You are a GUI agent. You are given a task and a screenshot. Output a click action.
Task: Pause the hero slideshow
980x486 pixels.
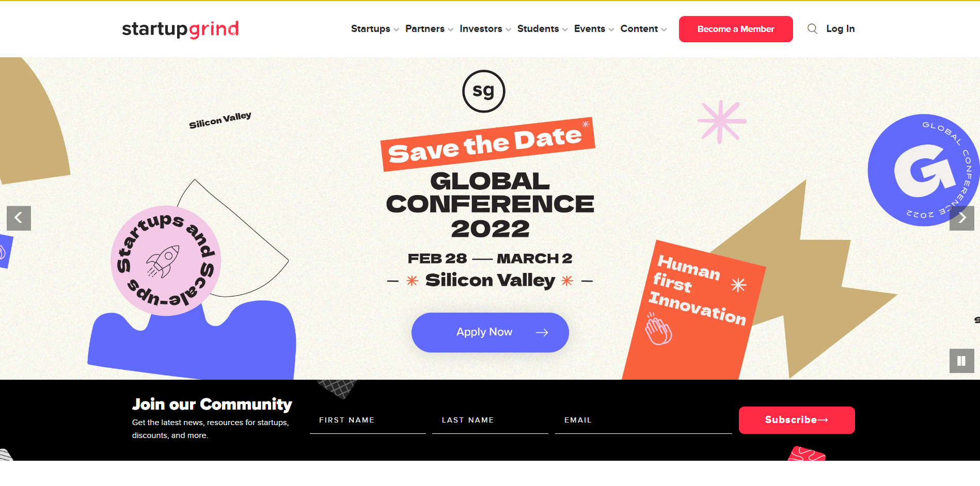tap(961, 361)
